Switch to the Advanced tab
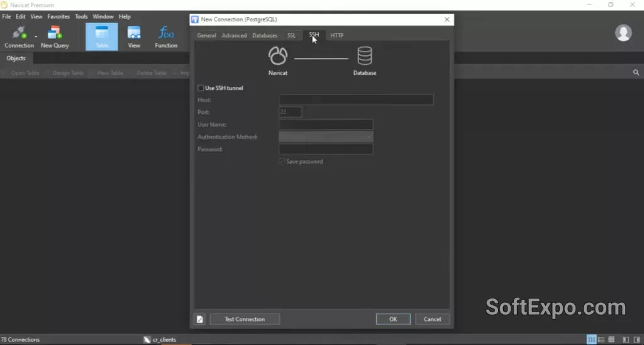 pos(234,35)
